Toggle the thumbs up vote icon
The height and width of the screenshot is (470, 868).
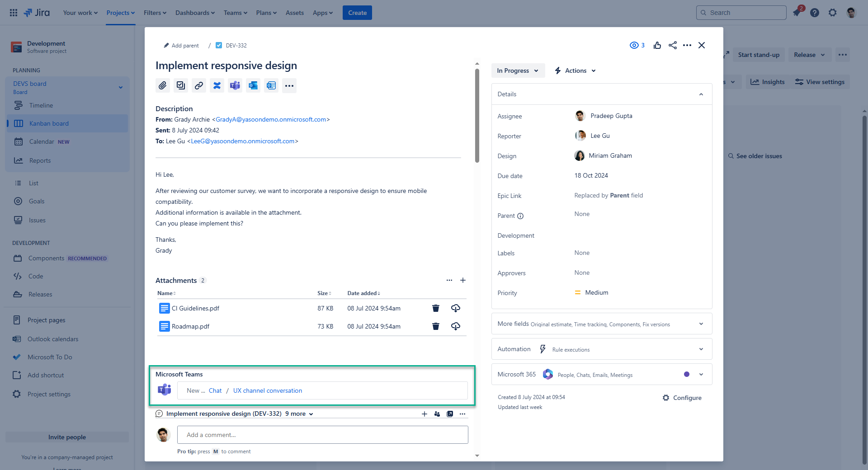click(x=657, y=45)
